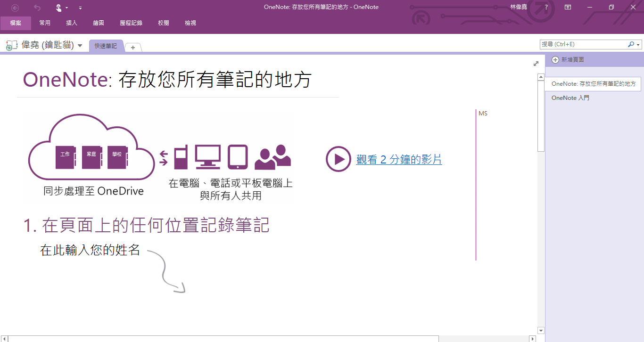This screenshot has height=342, width=644.
Task: Click 新增頁面 to add a page
Action: pyautogui.click(x=573, y=60)
